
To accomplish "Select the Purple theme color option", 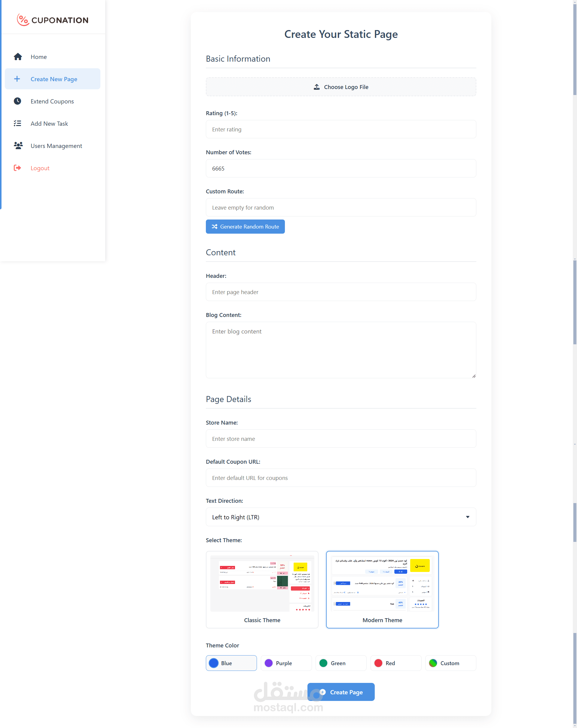I will tap(286, 663).
